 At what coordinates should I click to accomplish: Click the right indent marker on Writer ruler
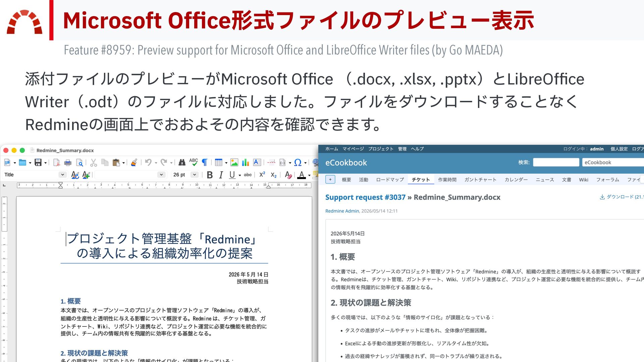point(268,186)
